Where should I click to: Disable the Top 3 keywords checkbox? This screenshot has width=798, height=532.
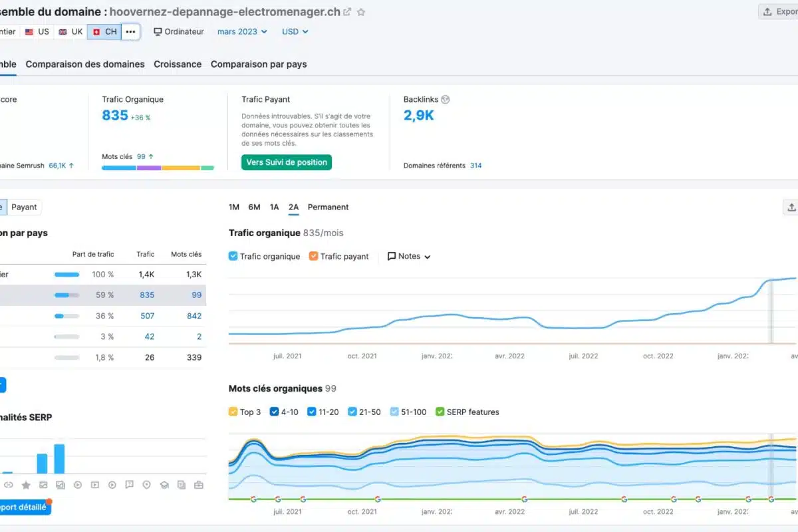pos(233,412)
